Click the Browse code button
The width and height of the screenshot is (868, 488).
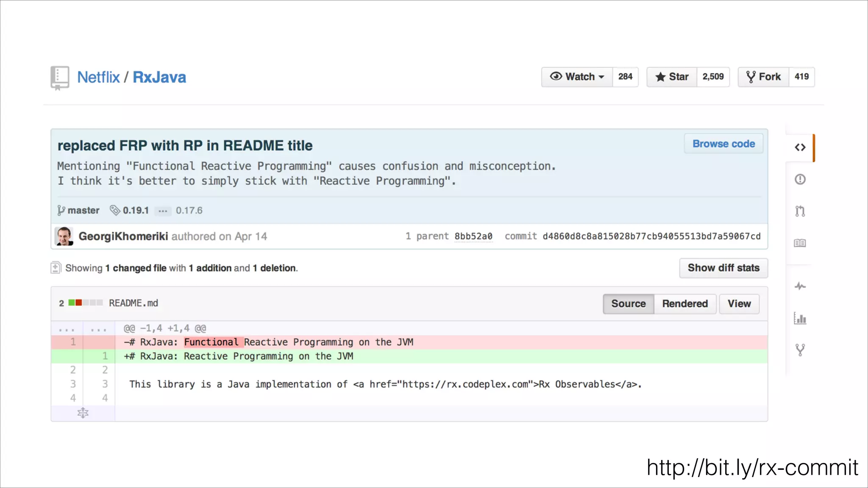click(723, 144)
